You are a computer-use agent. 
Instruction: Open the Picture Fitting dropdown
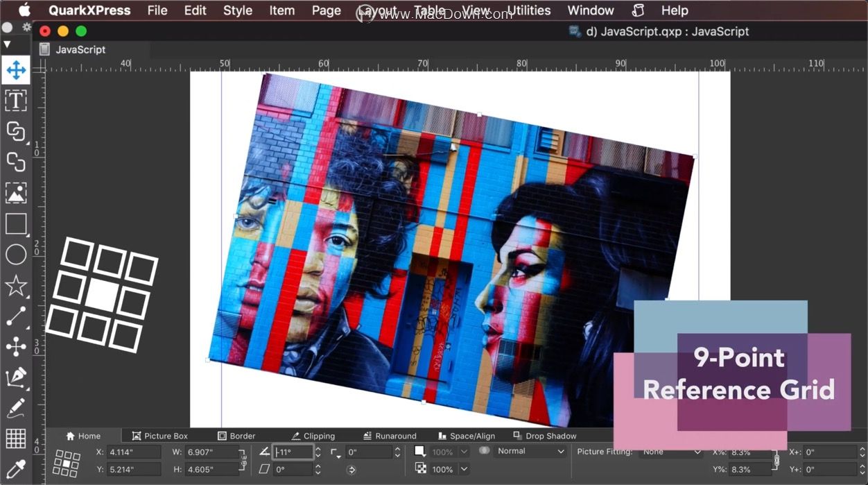(671, 452)
